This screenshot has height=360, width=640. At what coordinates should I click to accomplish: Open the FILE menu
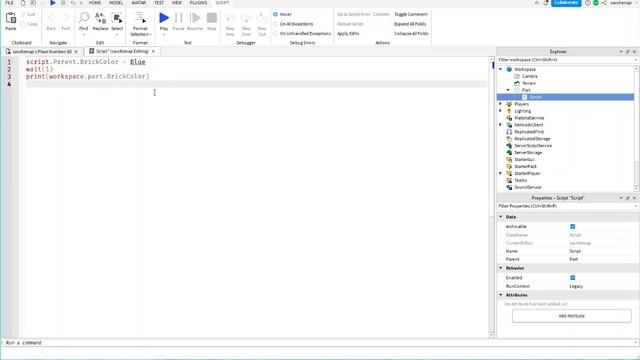click(x=9, y=3)
